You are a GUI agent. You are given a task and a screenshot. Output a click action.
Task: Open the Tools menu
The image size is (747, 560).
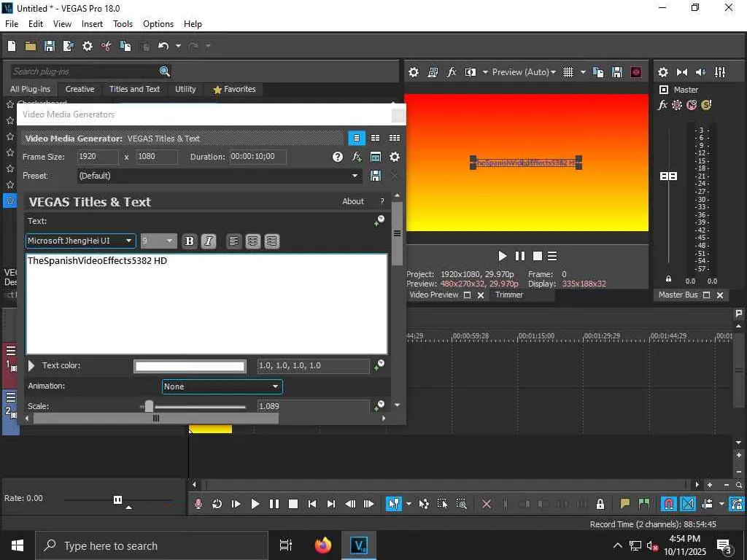click(x=123, y=24)
